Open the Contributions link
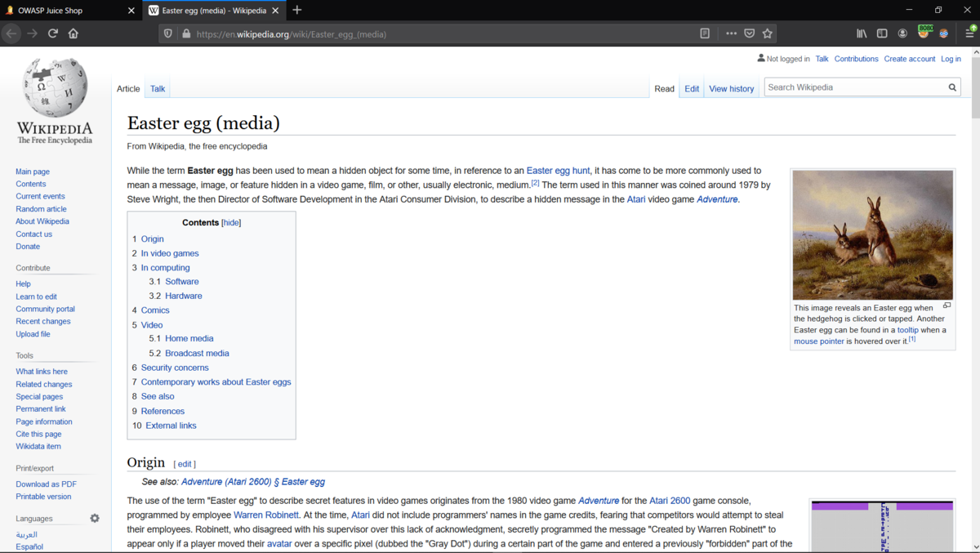The image size is (980, 553). [856, 59]
